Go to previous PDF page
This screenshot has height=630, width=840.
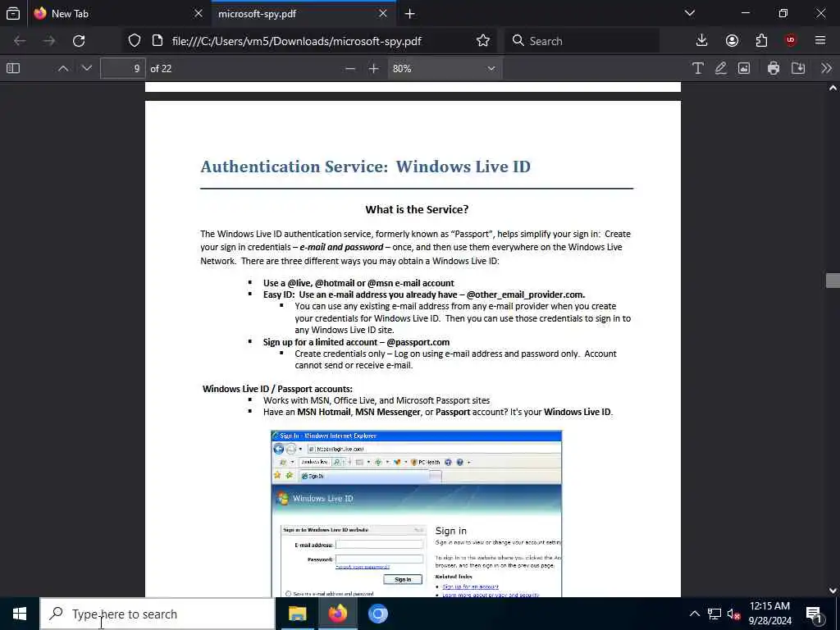pyautogui.click(x=62, y=69)
